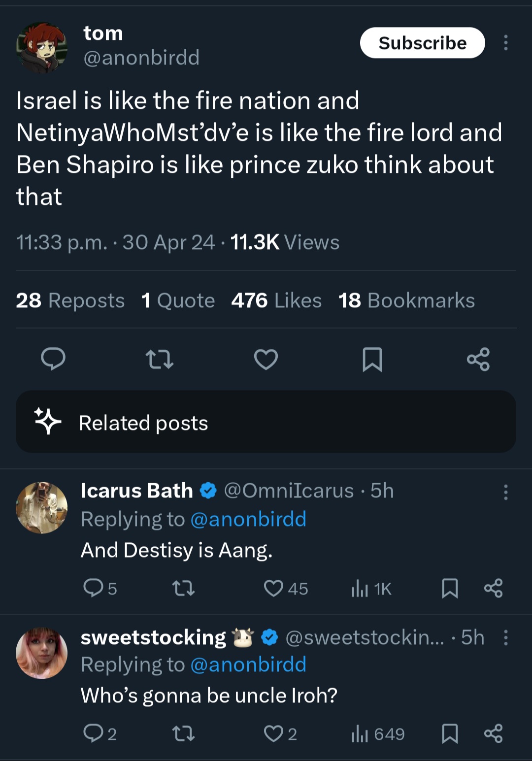
Task: View the 476 Likes list
Action: click(x=276, y=300)
